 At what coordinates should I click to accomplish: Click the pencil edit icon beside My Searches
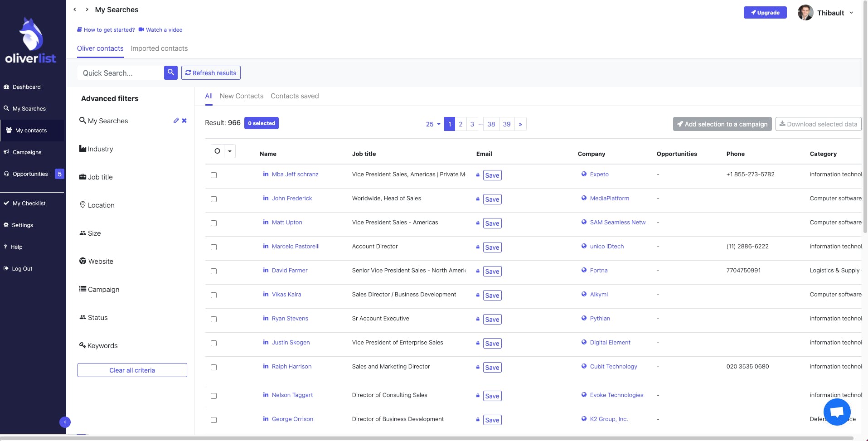(176, 121)
